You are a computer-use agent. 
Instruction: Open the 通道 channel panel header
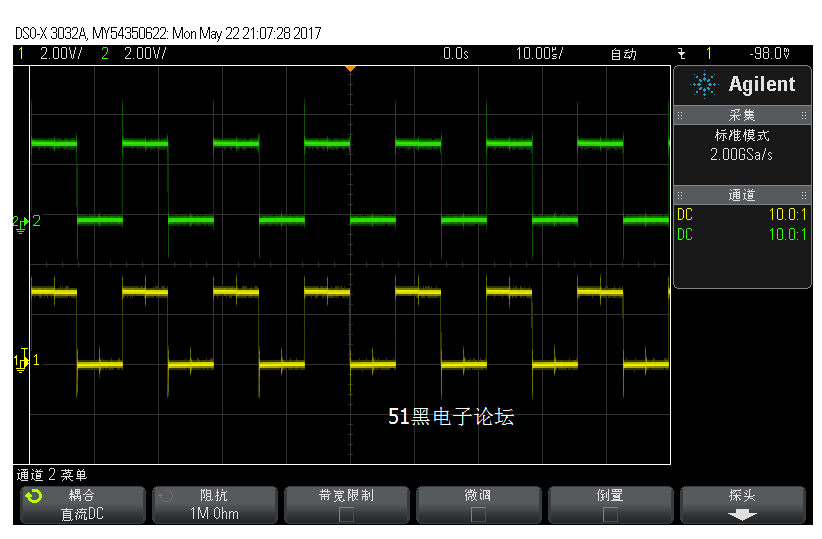tap(742, 195)
